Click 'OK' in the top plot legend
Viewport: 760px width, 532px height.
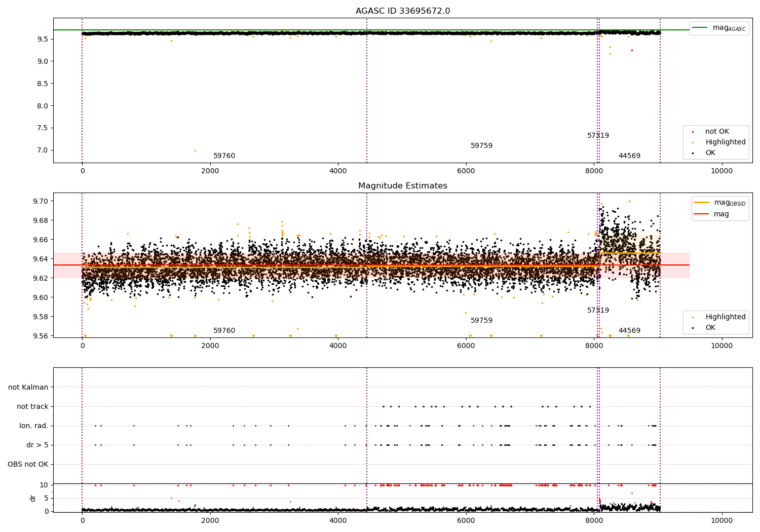[710, 153]
